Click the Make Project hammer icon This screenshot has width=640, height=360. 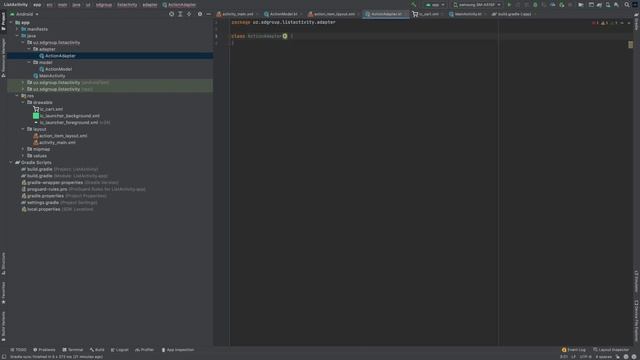point(413,4)
